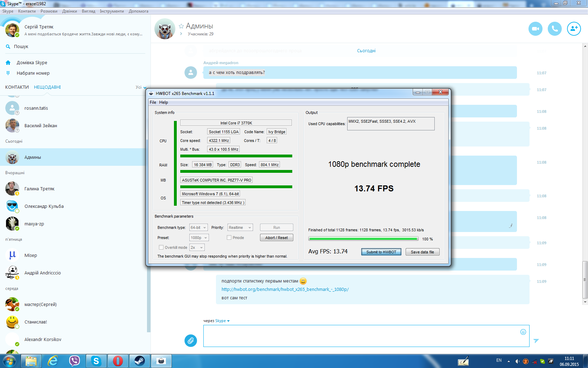Open conversation with maxya-zp

[x=73, y=224]
